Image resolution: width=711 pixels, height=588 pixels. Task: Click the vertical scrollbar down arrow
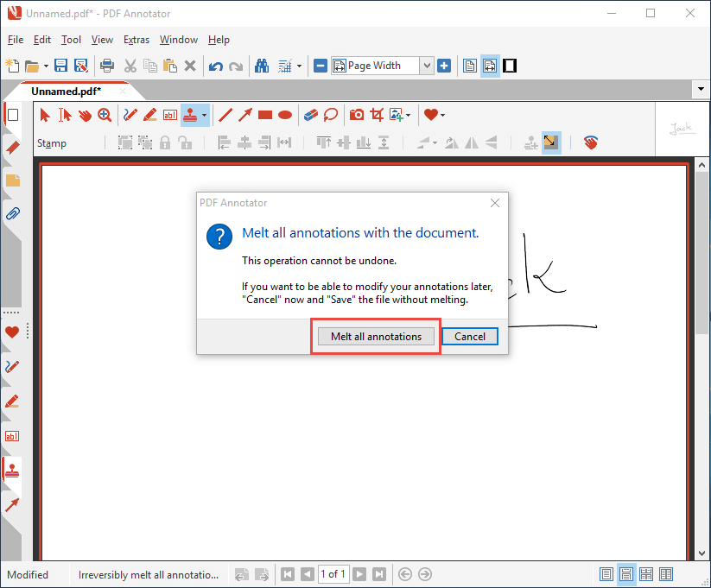702,553
